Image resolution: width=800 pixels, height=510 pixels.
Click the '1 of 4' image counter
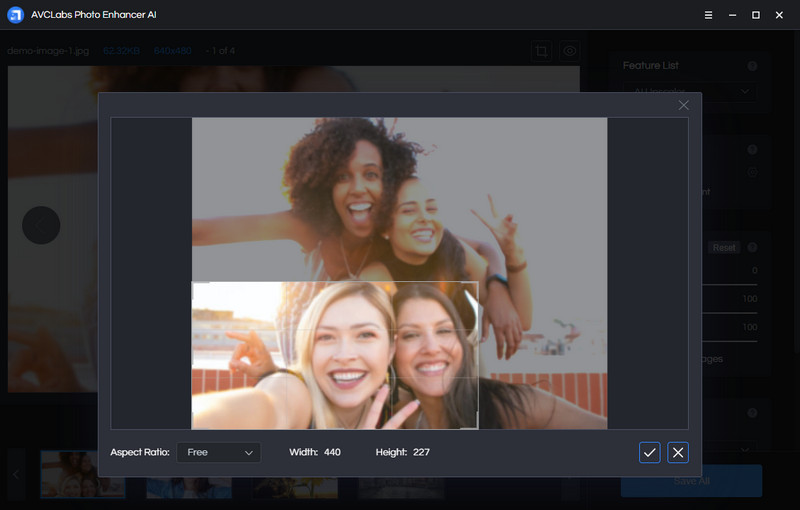[223, 51]
